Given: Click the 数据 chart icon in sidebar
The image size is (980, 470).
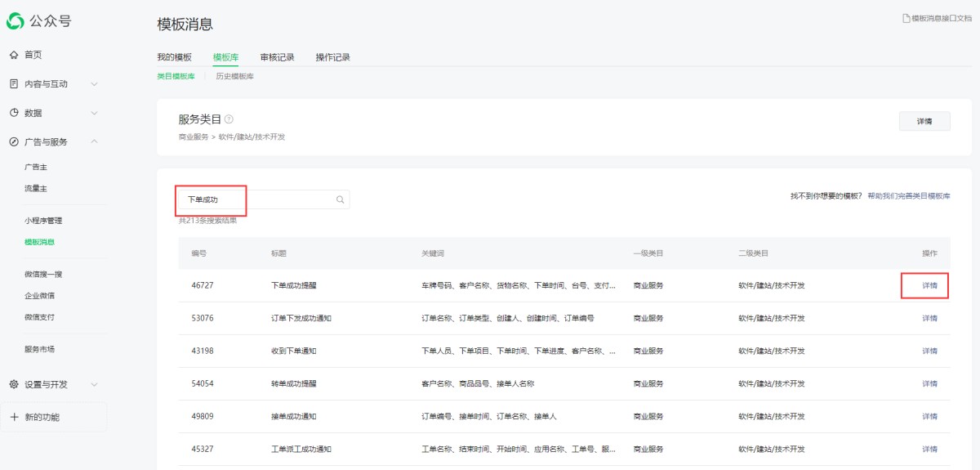Looking at the screenshot, I should click(x=14, y=113).
